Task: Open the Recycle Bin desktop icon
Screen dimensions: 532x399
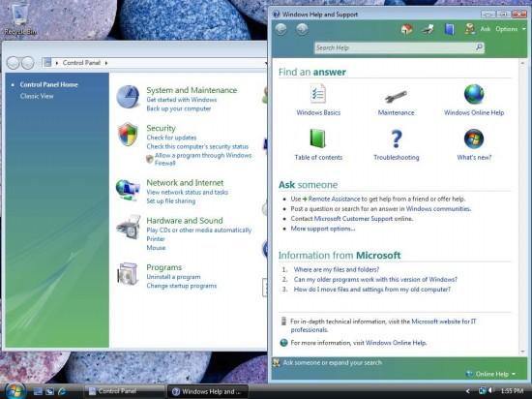Action: [19, 19]
